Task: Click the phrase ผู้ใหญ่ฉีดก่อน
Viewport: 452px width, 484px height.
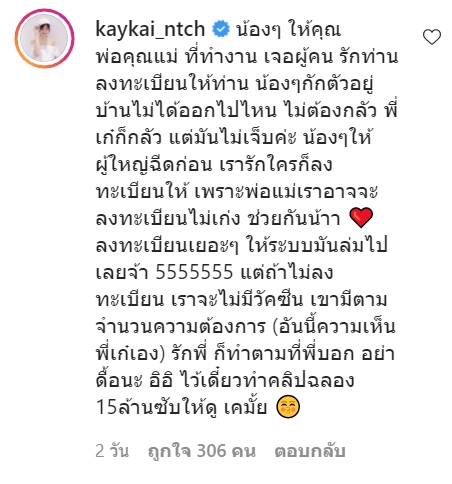Action: tap(154, 165)
